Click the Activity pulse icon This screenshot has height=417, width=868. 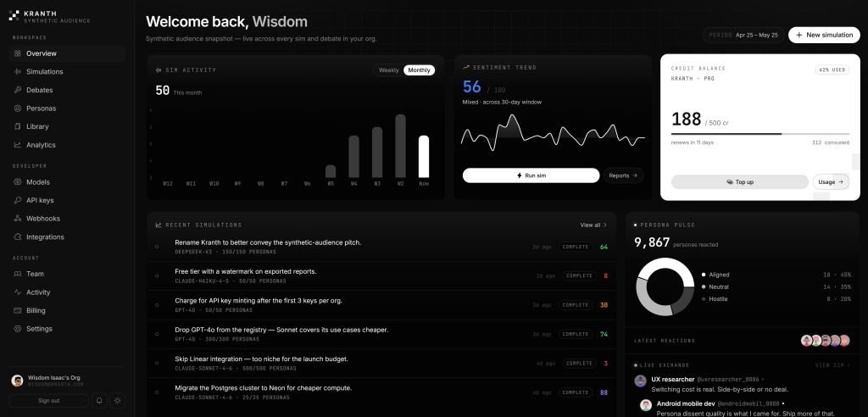18,292
